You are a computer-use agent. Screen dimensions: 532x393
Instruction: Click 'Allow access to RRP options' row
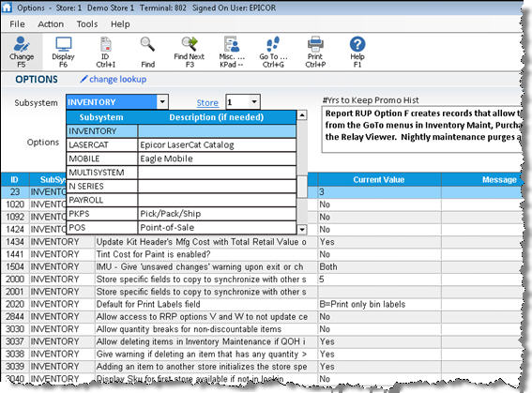(x=261, y=317)
